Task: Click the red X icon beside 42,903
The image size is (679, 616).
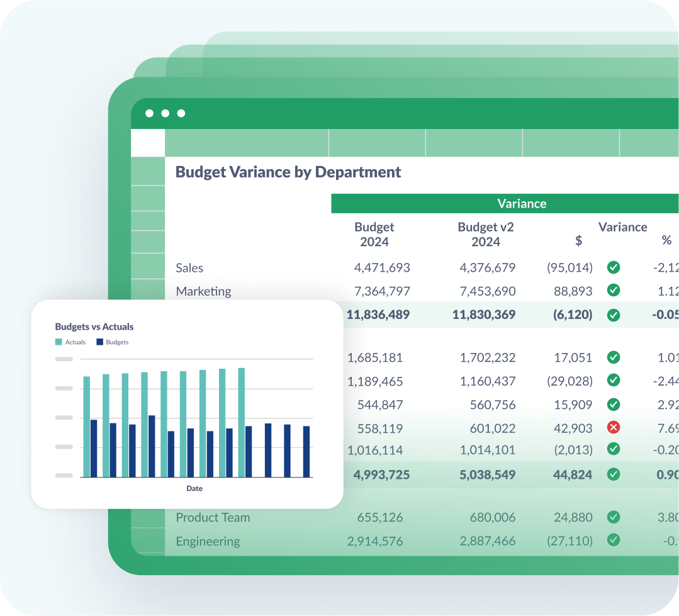Action: [x=613, y=428]
